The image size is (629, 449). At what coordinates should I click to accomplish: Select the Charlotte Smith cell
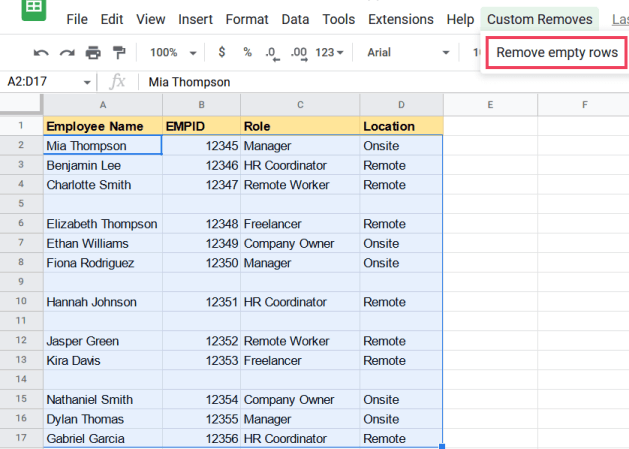pyautogui.click(x=103, y=185)
